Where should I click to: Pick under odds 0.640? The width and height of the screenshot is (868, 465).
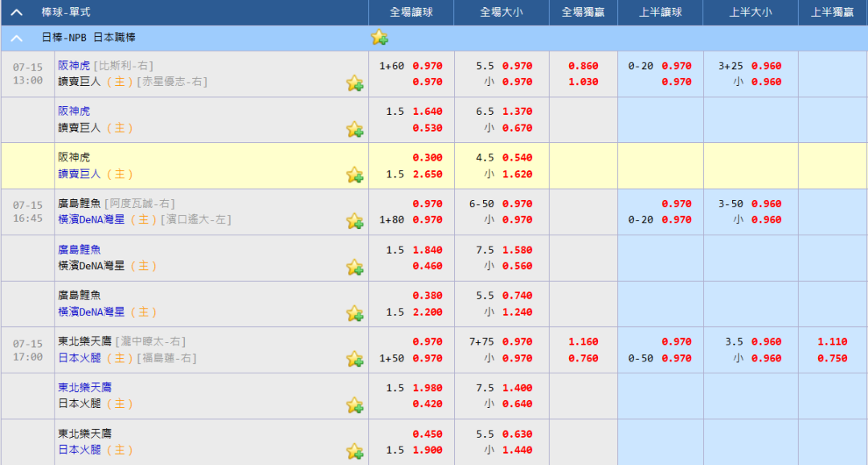click(518, 404)
